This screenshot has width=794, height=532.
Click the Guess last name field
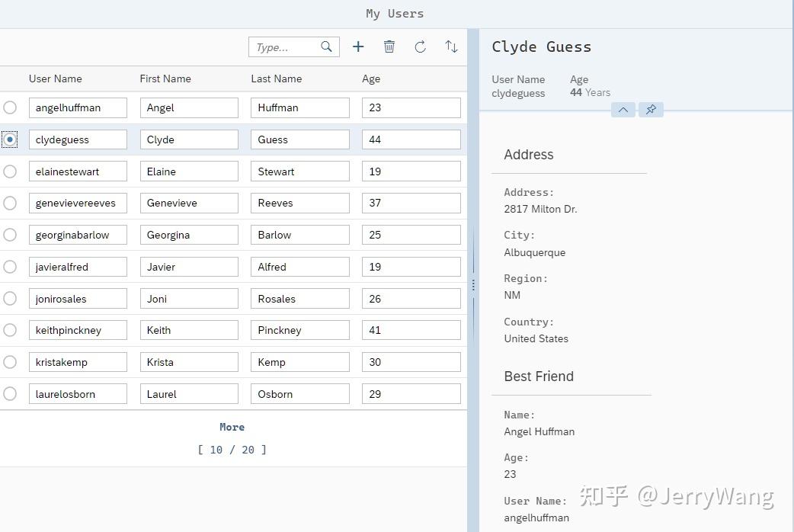[299, 139]
